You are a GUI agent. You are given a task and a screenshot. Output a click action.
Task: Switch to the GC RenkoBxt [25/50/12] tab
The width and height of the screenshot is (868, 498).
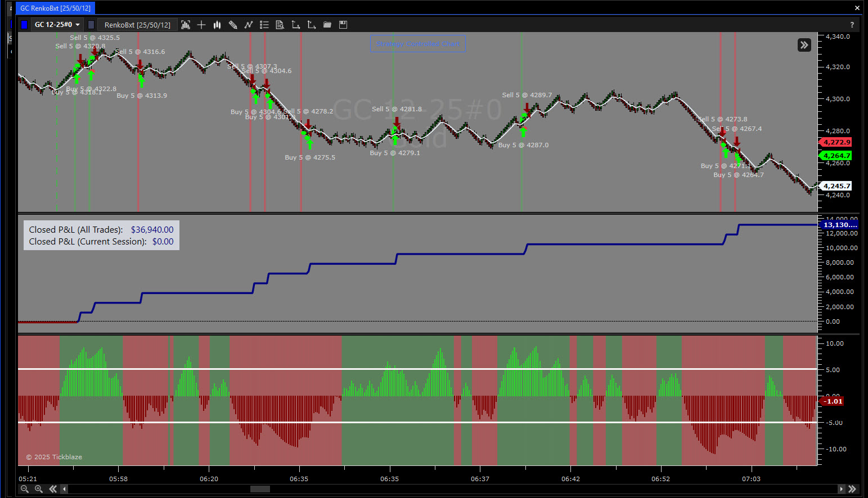click(55, 8)
